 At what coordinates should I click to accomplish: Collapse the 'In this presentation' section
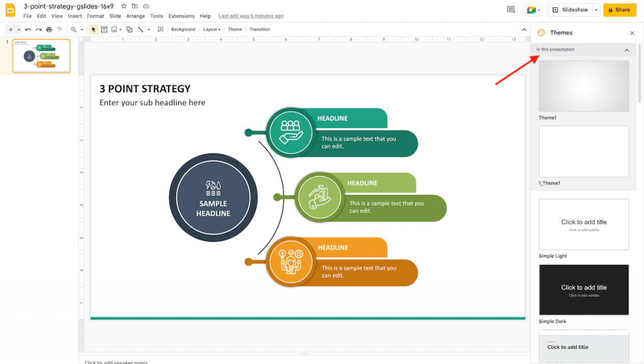(626, 49)
